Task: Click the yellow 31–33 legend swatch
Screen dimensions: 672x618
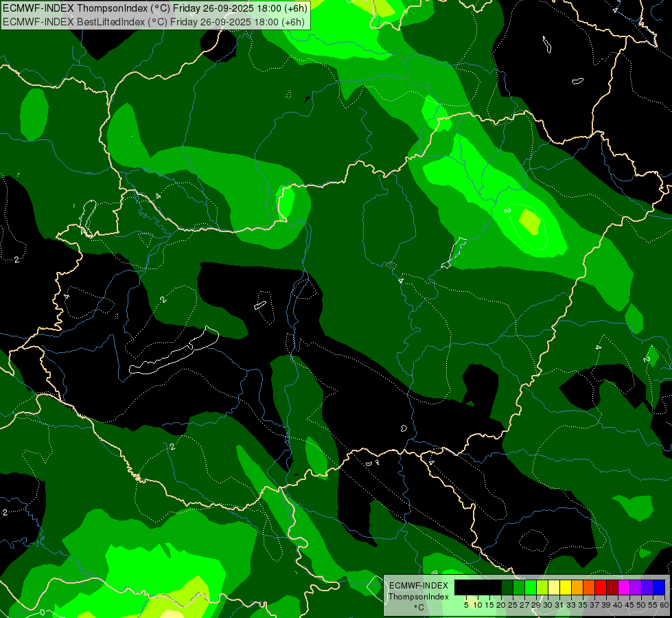Action: pos(566,587)
